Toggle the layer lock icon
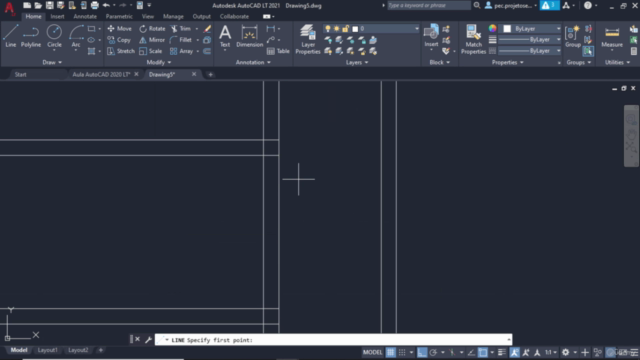The image size is (640, 360). click(345, 29)
